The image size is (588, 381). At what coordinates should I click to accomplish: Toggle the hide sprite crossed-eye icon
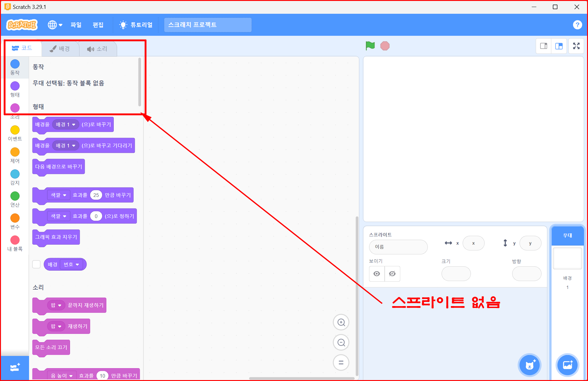point(392,274)
